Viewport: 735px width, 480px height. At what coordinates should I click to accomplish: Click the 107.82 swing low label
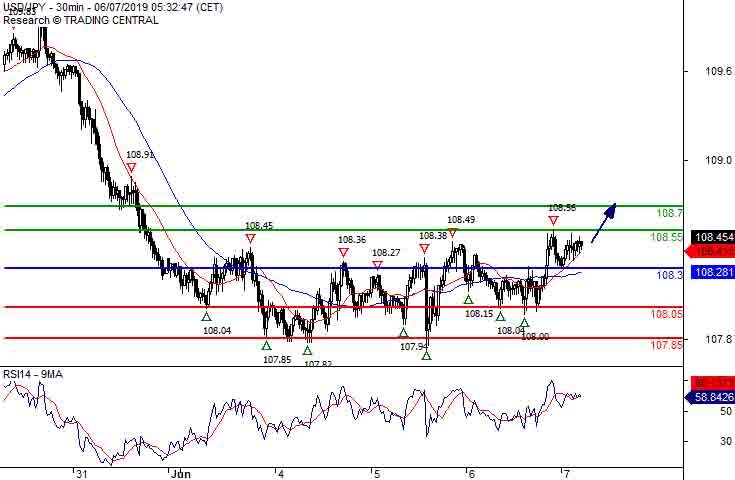(x=318, y=363)
